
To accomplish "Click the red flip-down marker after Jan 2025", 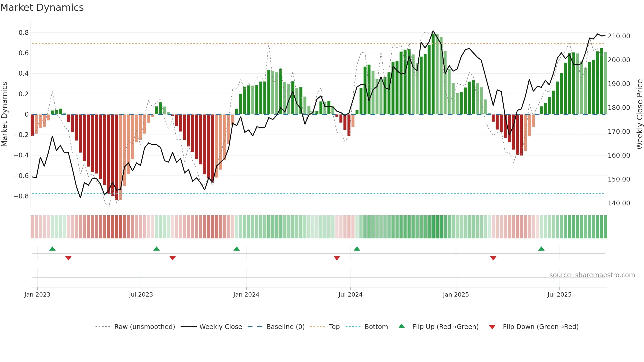I will coord(493,258).
